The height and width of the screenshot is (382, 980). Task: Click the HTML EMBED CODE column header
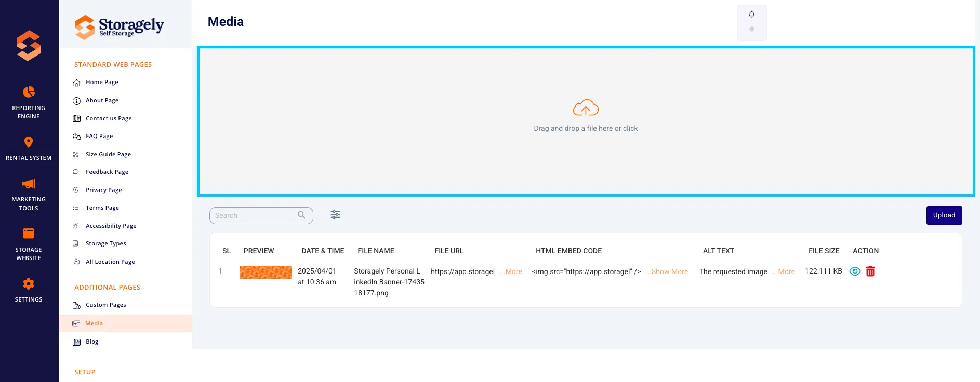[568, 251]
